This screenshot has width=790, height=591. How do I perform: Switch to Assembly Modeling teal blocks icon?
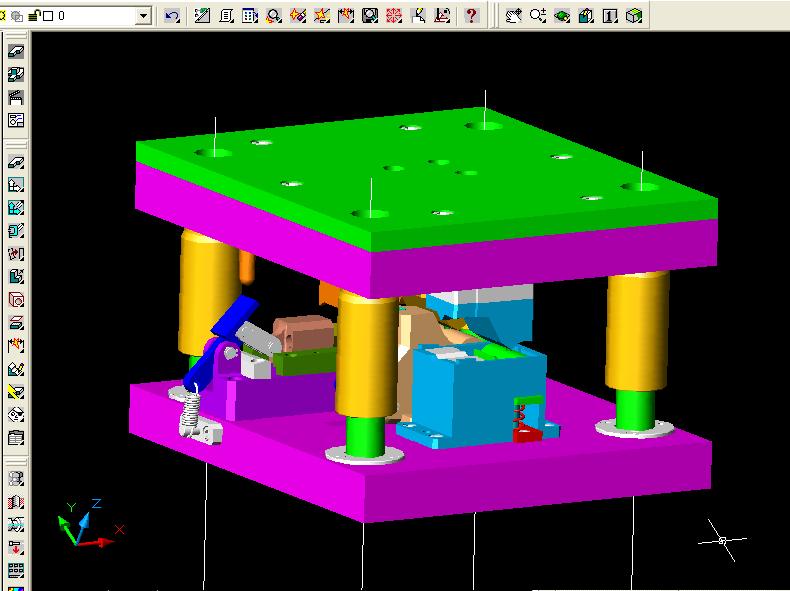click(16, 75)
